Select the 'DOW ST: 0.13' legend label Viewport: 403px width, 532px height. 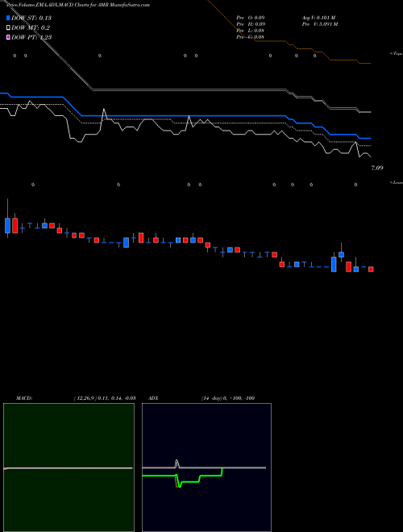pos(31,18)
